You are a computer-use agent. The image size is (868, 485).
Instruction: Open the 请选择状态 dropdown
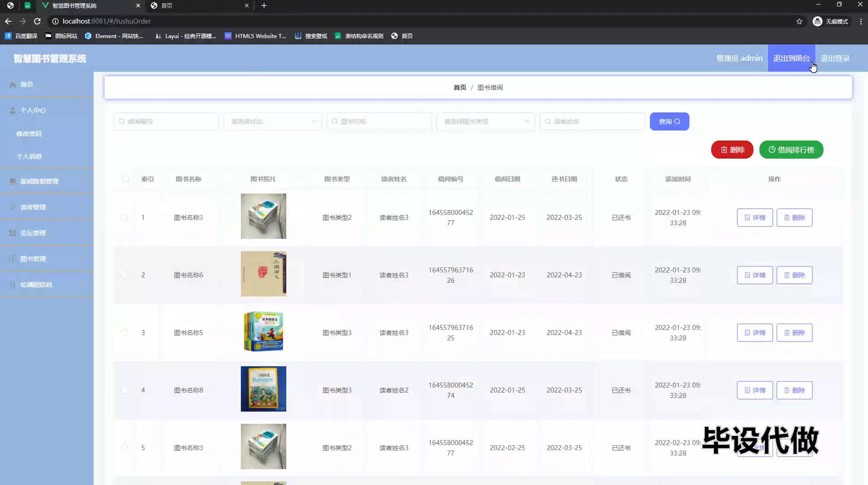tap(273, 122)
